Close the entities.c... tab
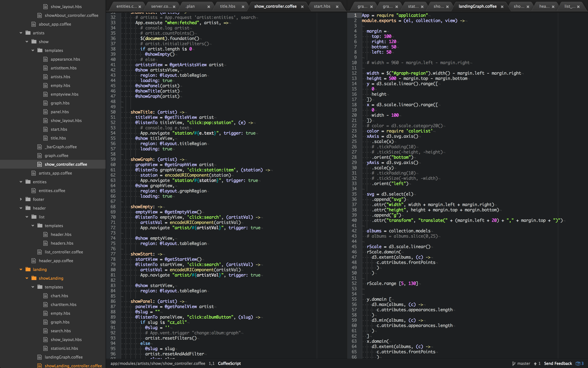 pyautogui.click(x=140, y=7)
